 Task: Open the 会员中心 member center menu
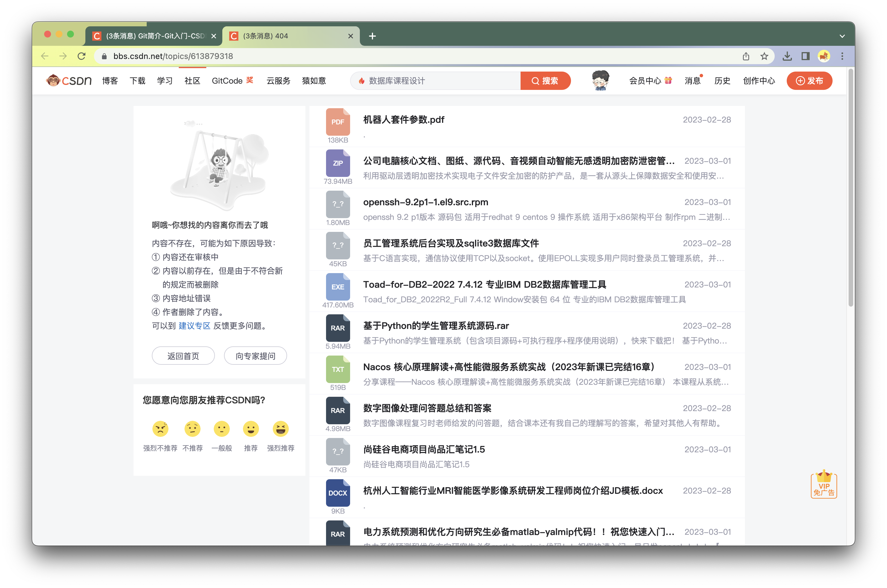645,81
